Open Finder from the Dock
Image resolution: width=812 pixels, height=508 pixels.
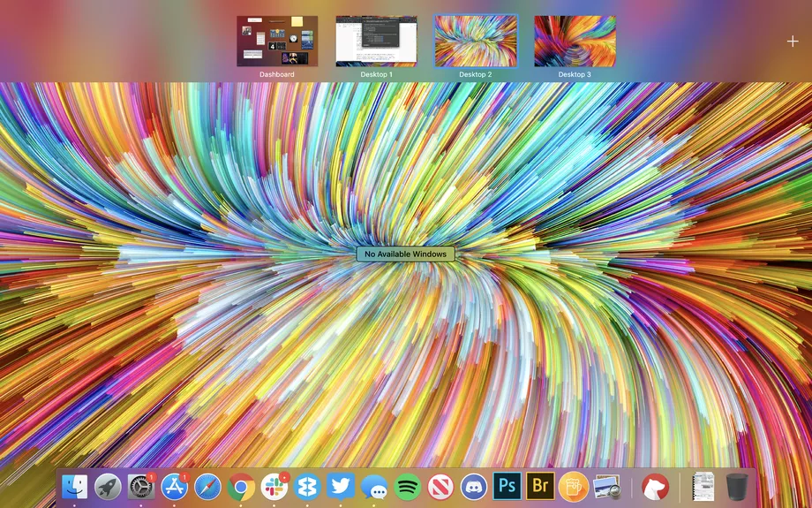pyautogui.click(x=75, y=486)
